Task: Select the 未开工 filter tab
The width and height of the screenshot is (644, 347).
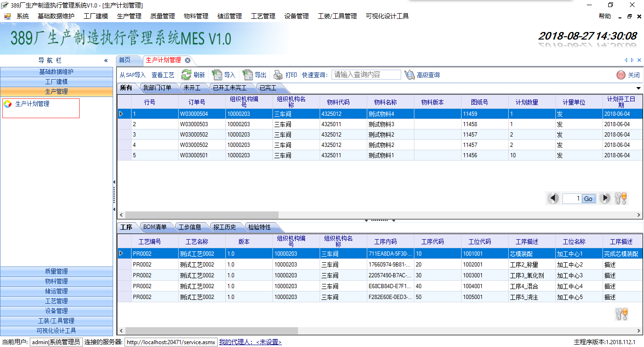Action: pyautogui.click(x=192, y=88)
